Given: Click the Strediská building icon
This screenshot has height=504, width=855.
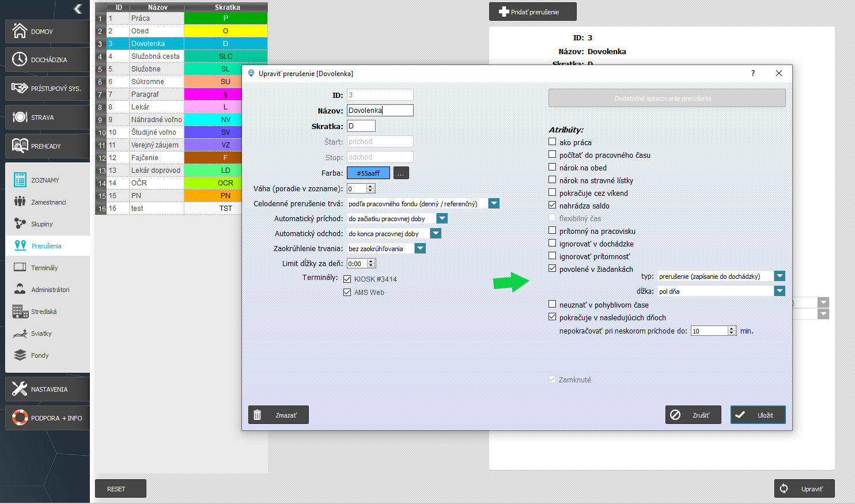Looking at the screenshot, I should (x=20, y=312).
